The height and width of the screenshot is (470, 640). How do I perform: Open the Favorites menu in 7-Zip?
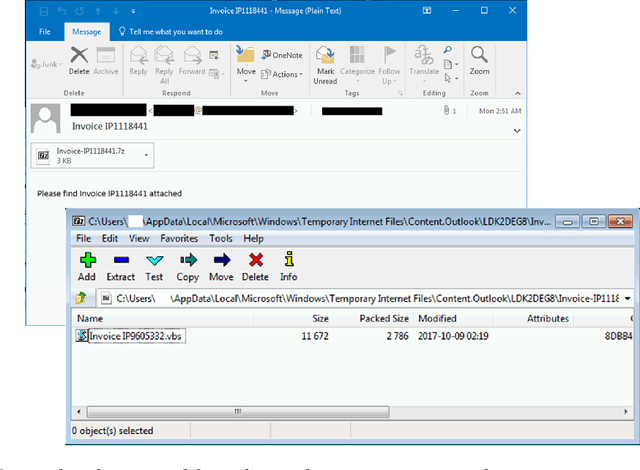coord(178,239)
